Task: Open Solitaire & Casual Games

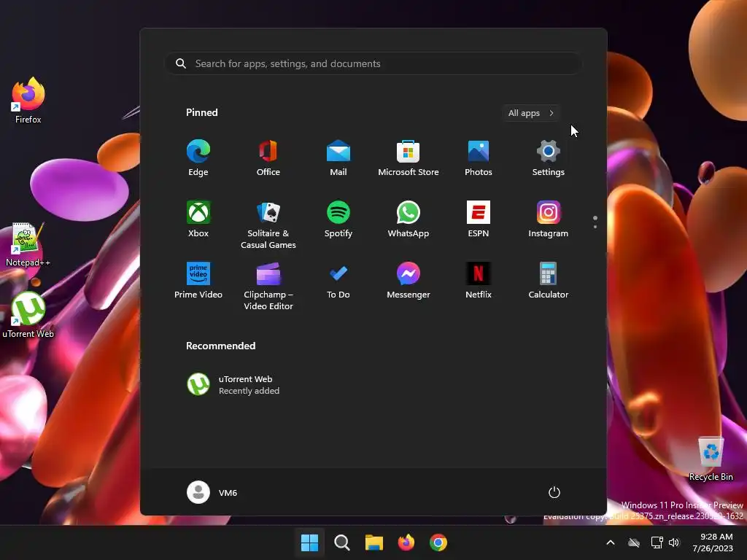Action: click(268, 225)
